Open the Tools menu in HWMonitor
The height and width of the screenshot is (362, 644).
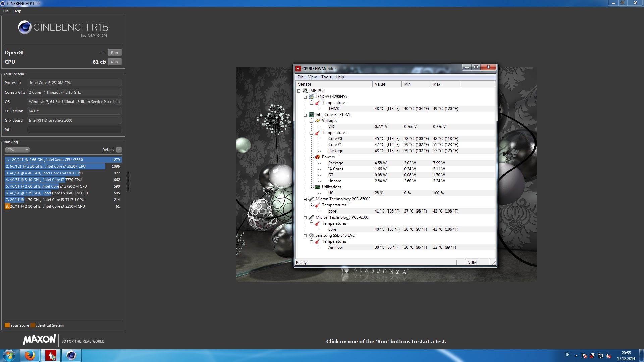point(326,77)
